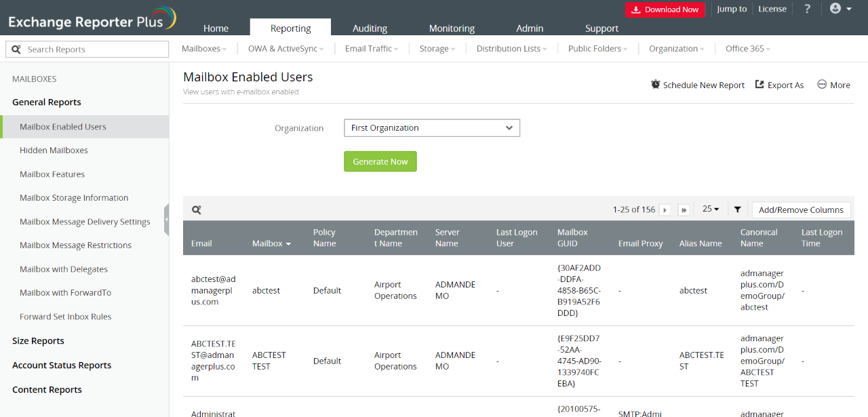Switch to the Monitoring tab
The height and width of the screenshot is (417, 868).
(x=452, y=28)
